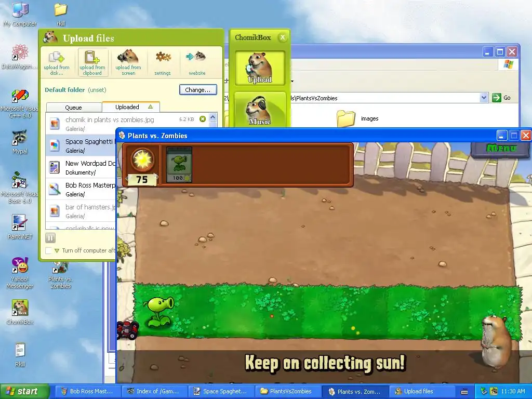Open the game Menu button
Viewport: 532px width, 399px height.
point(501,149)
